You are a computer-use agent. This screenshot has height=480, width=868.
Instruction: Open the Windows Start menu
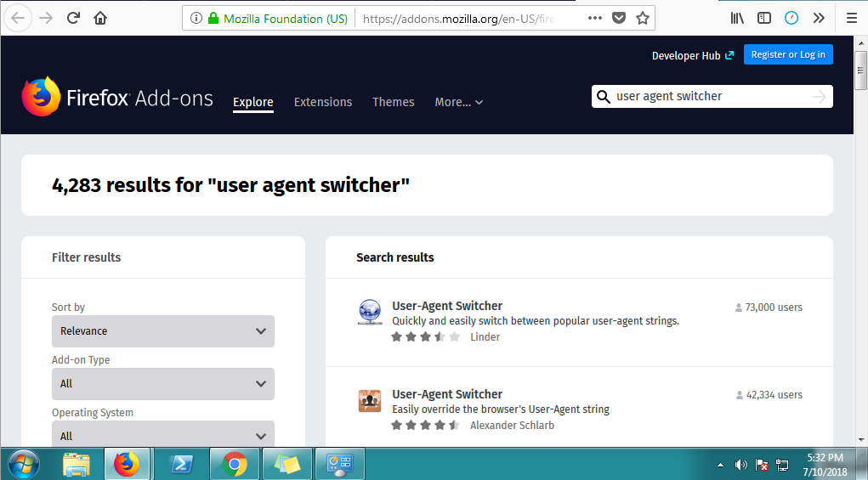pyautogui.click(x=23, y=463)
